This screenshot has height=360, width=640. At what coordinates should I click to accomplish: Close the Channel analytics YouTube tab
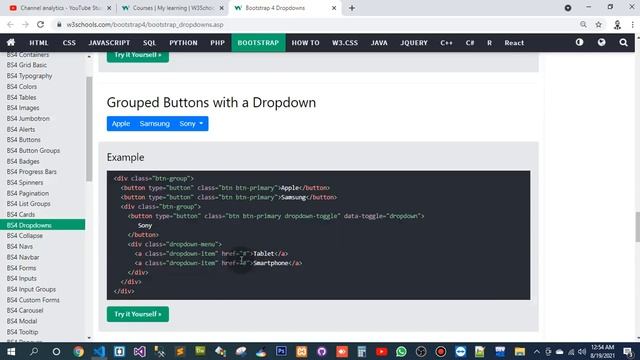click(109, 8)
